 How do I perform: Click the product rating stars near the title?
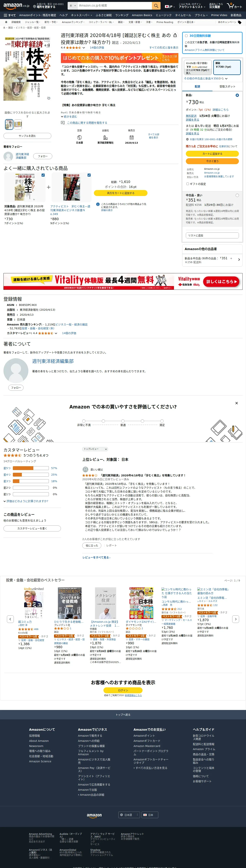coord(74,48)
